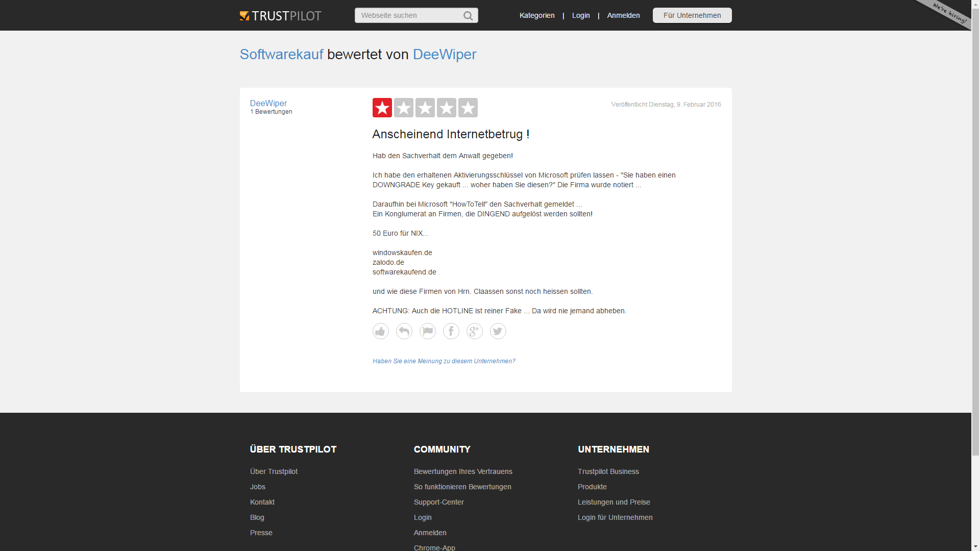Open So funktionieren Bewertungen footer link
Screen dimensions: 980x551
click(462, 487)
